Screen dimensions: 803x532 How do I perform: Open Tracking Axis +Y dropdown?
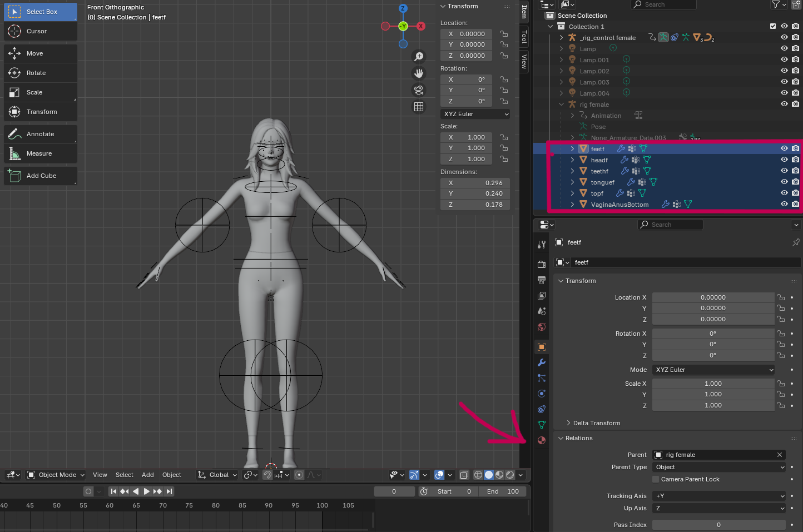[x=719, y=496]
